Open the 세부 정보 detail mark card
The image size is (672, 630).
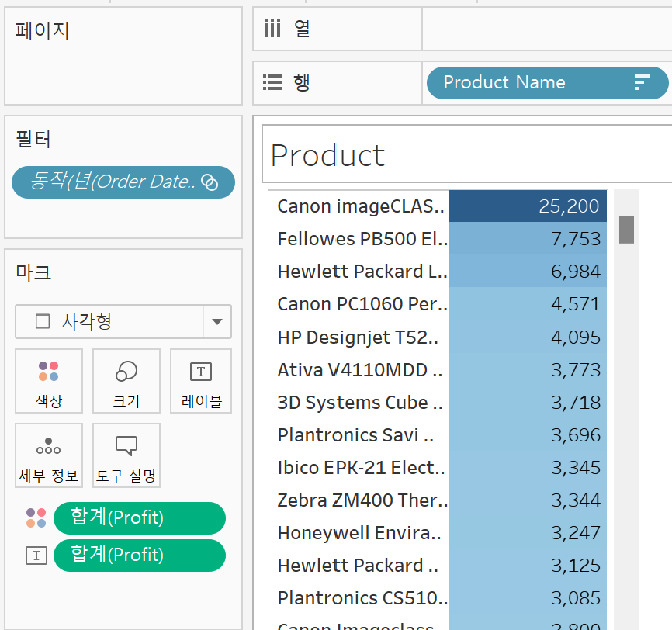(49, 455)
